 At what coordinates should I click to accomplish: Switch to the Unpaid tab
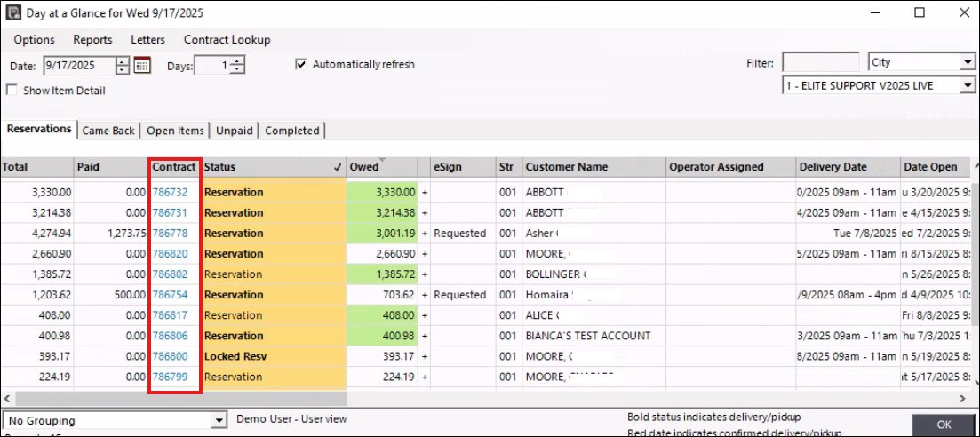[x=235, y=131]
